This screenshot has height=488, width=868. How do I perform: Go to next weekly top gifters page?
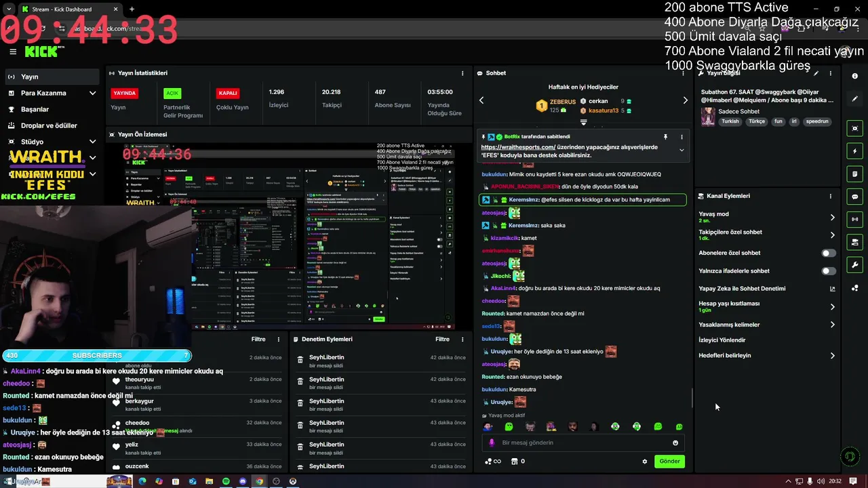click(x=685, y=100)
